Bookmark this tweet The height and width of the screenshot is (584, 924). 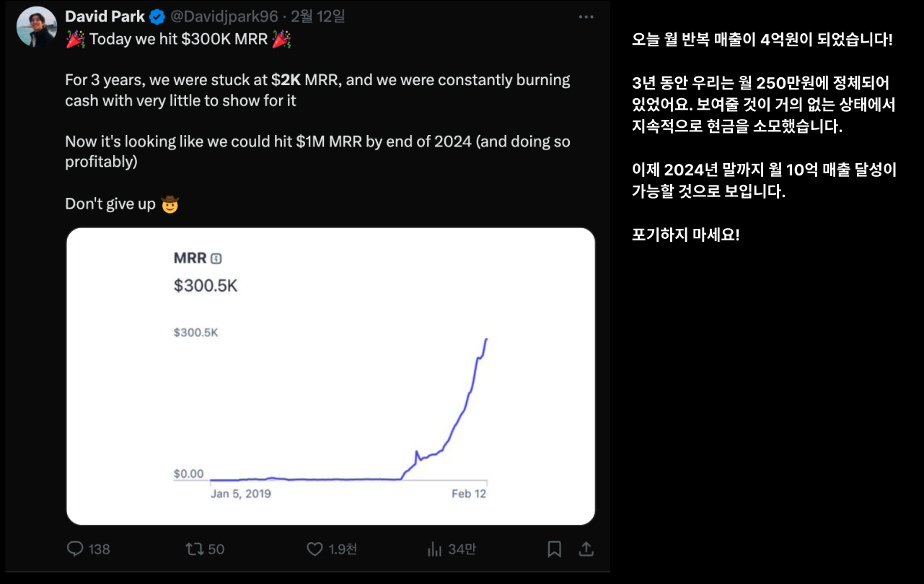(555, 549)
